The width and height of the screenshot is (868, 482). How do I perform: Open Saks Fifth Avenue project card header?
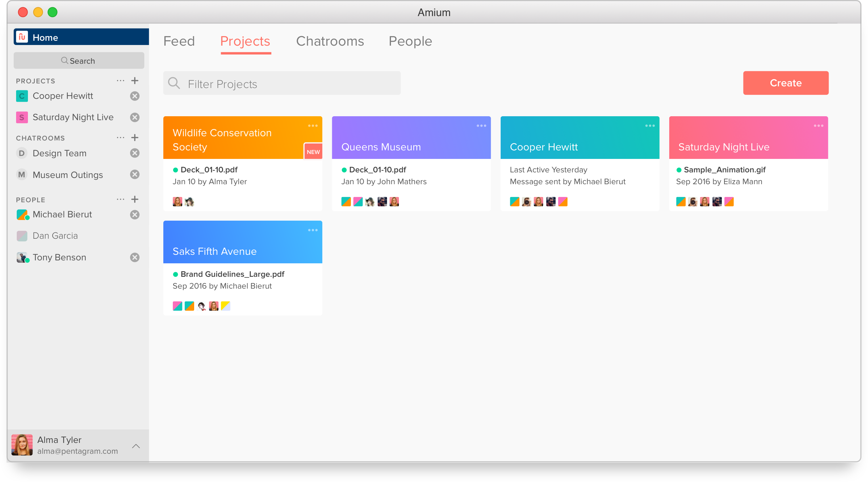pyautogui.click(x=242, y=242)
